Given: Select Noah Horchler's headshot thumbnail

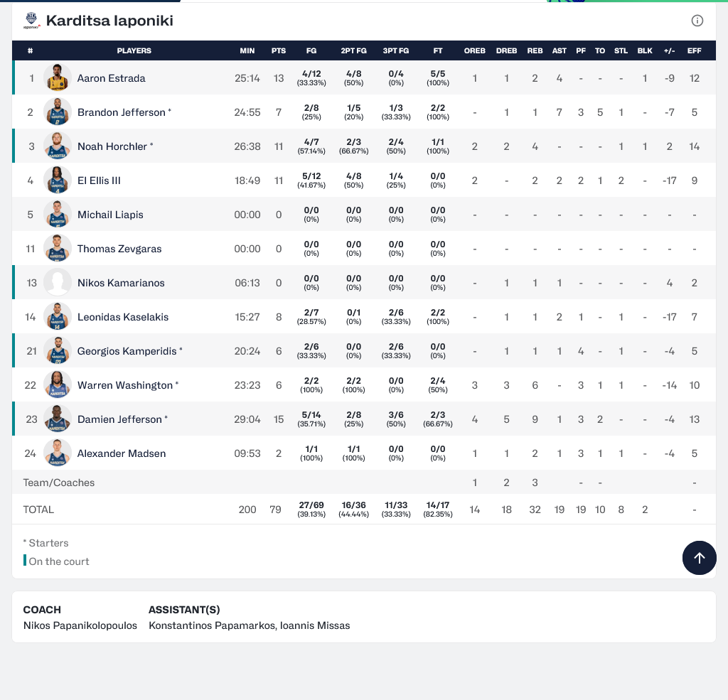Looking at the screenshot, I should (58, 146).
